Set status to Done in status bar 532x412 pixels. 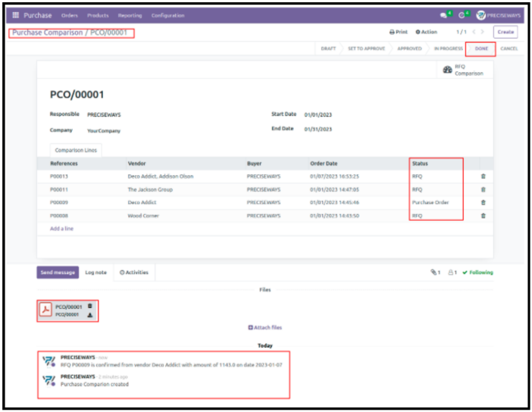[481, 49]
